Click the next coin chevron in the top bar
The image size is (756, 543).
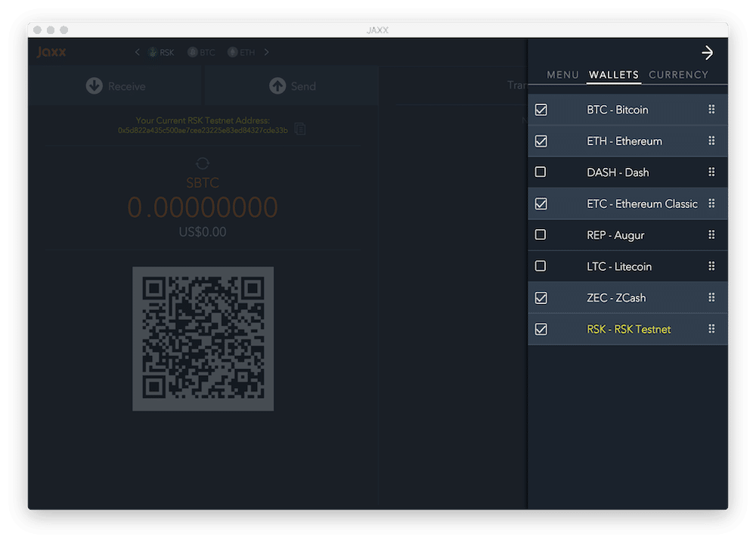(267, 52)
